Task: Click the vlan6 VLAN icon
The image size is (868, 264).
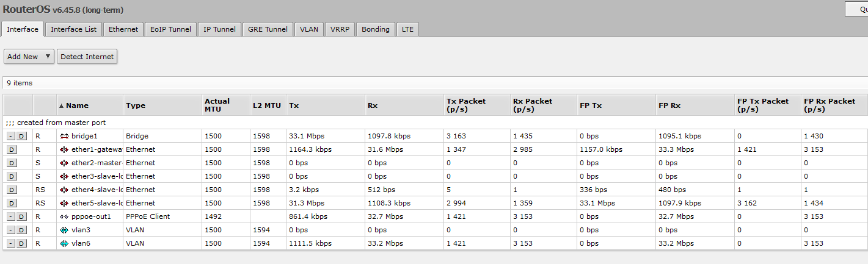Action: 64,243
